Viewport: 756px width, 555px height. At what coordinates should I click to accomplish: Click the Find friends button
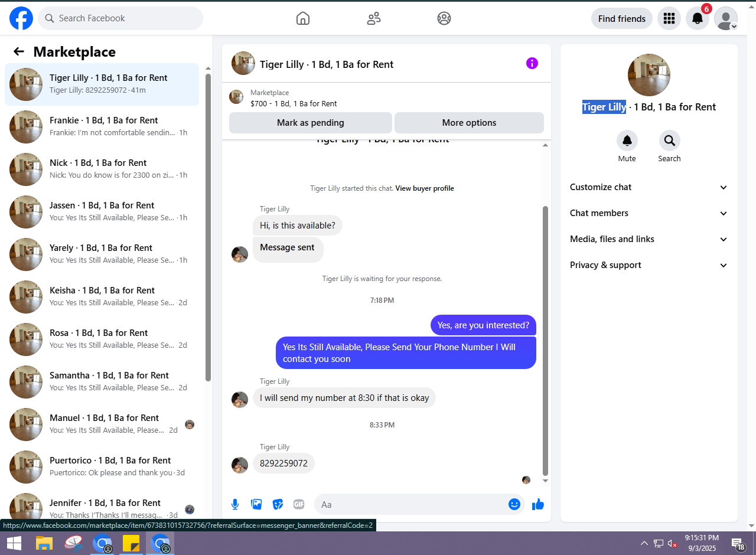click(622, 18)
